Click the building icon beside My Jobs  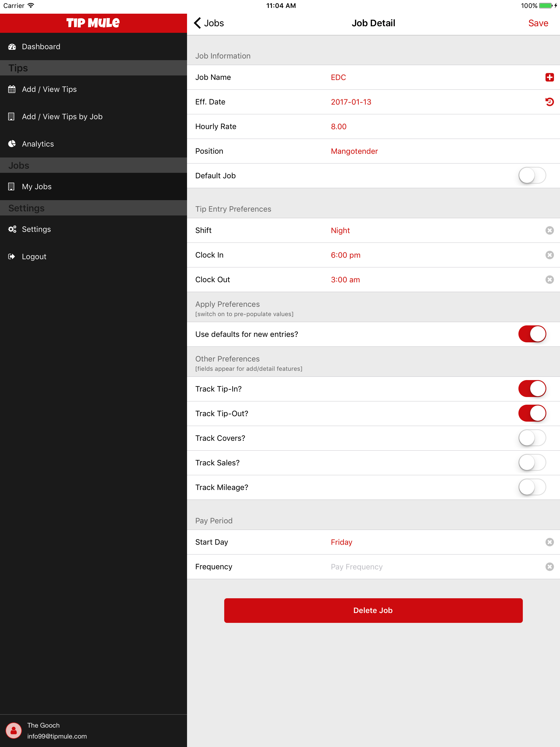coord(11,186)
